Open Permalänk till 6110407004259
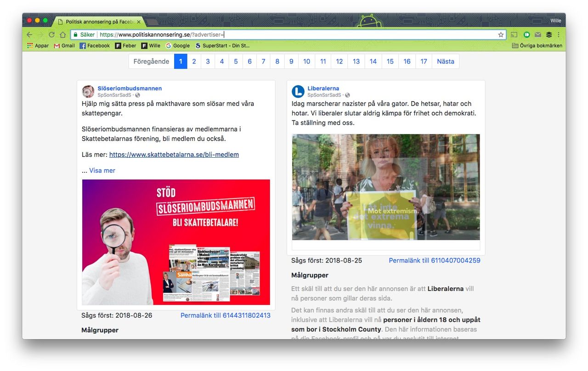588x371 pixels. tap(435, 260)
